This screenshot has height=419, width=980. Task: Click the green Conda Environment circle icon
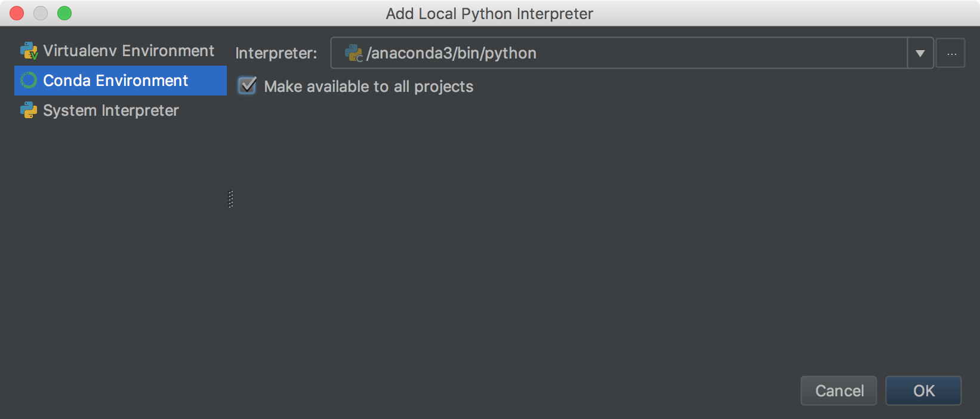29,81
